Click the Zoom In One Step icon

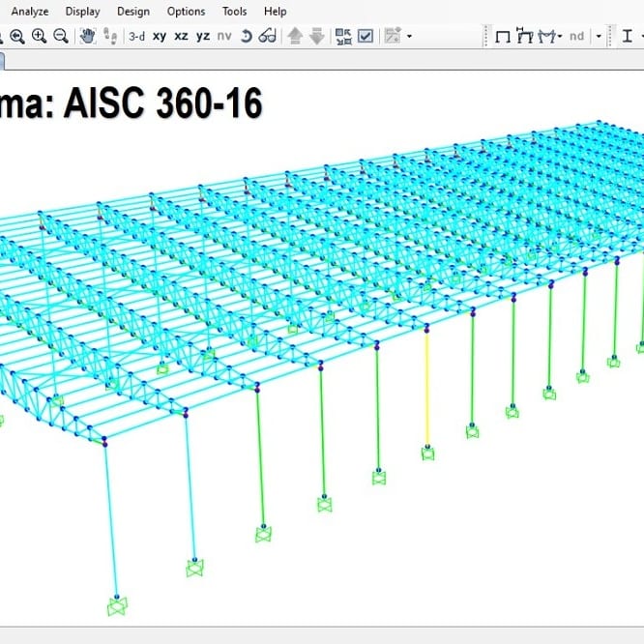[x=39, y=36]
